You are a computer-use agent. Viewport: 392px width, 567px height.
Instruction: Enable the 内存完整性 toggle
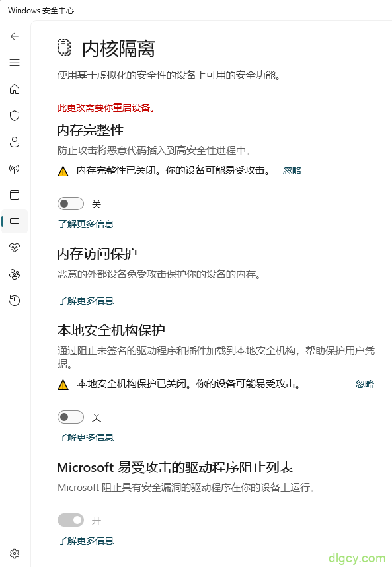[x=71, y=204]
